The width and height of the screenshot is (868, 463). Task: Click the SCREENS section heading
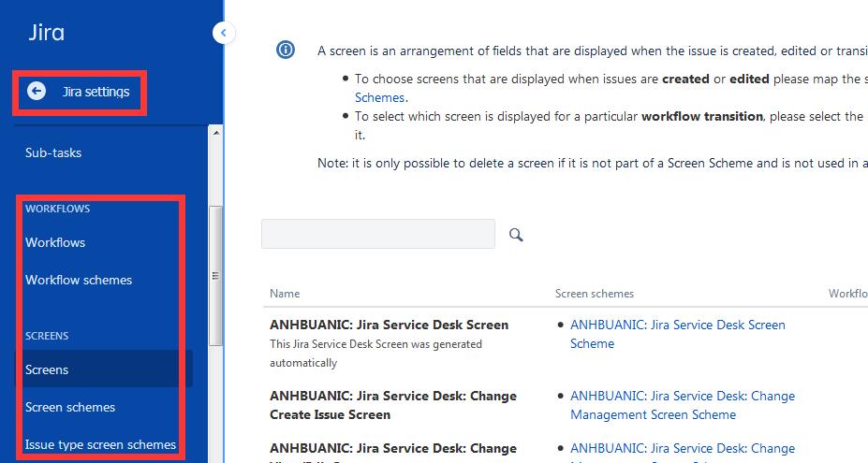(x=47, y=336)
